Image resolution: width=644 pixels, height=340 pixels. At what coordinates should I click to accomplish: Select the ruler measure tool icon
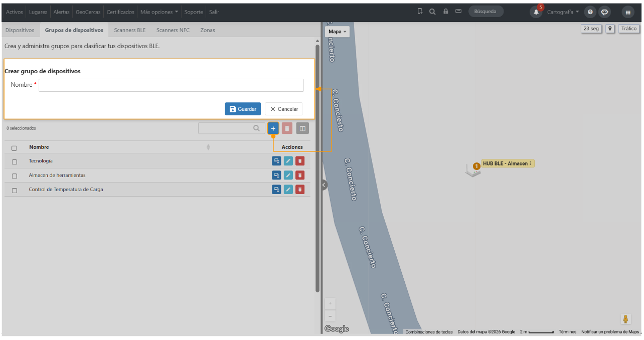[458, 11]
